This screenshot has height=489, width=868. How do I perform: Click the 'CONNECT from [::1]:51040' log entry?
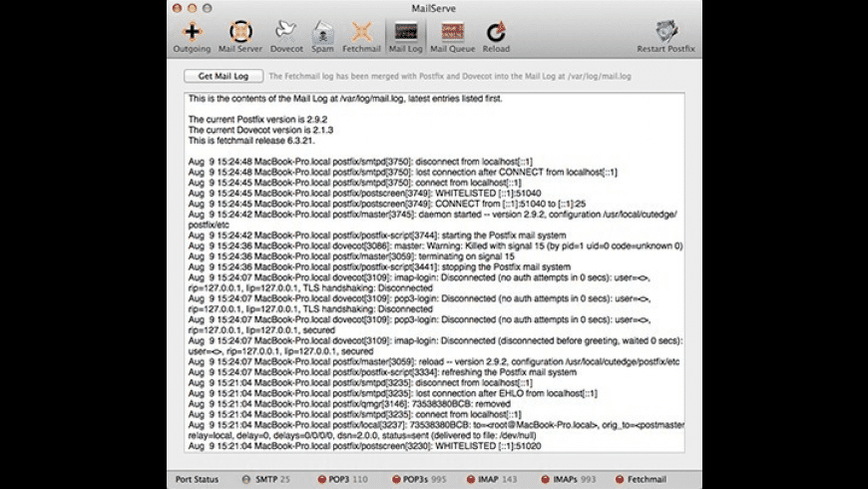click(x=387, y=204)
